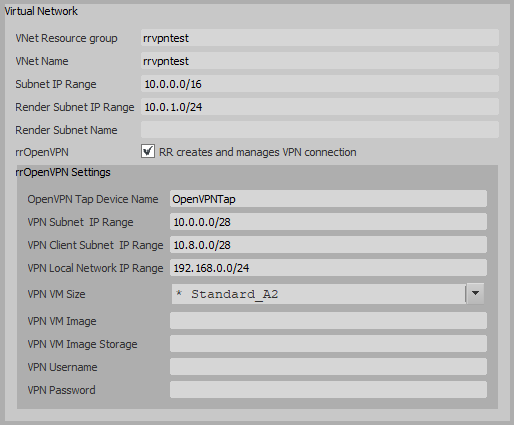
Task: Click the 'RR creates and manages VPN connection' label
Action: tap(258, 152)
